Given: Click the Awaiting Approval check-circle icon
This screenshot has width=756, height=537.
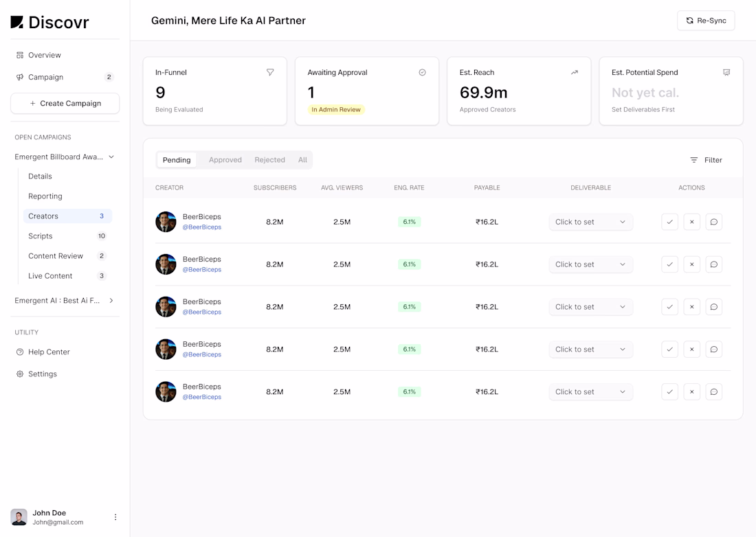Looking at the screenshot, I should pos(422,72).
